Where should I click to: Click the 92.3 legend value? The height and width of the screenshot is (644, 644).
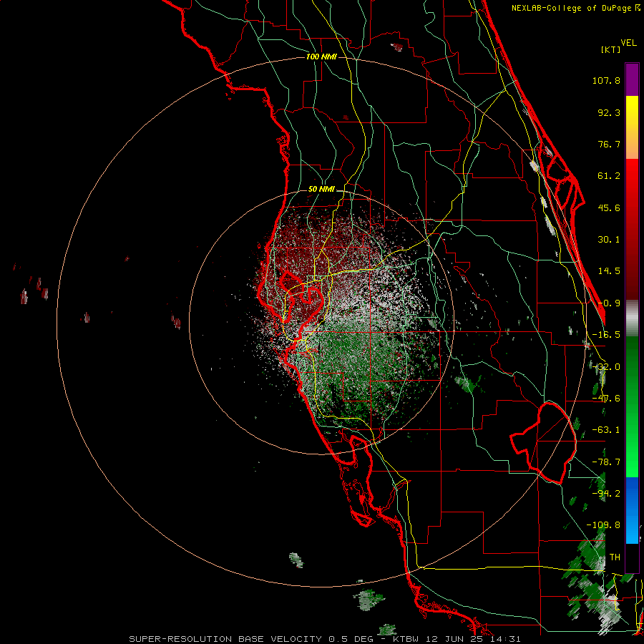tap(609, 112)
